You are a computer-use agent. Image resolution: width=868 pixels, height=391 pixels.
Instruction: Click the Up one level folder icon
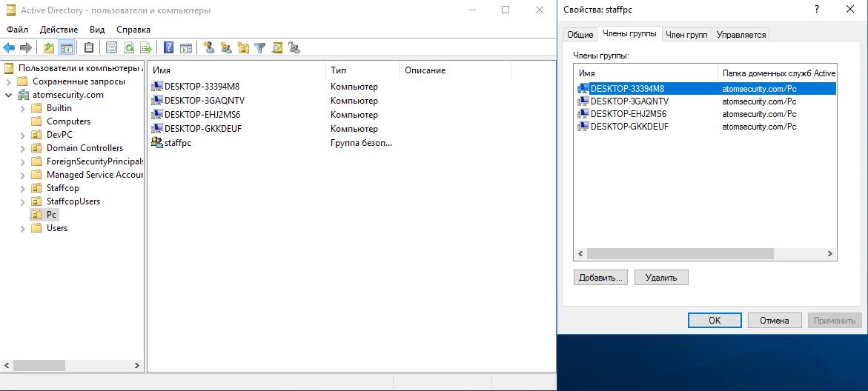(x=49, y=48)
